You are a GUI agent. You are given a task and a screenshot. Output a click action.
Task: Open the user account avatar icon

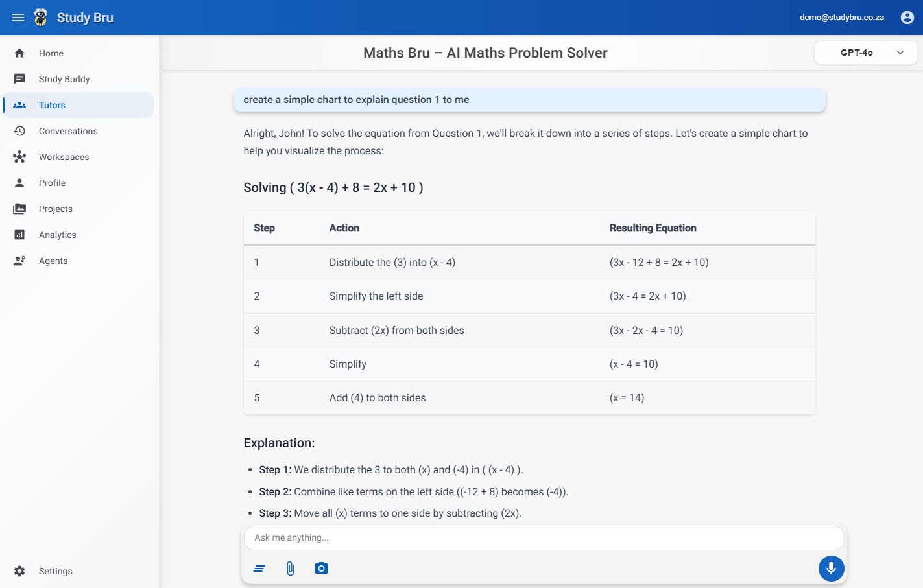907,18
